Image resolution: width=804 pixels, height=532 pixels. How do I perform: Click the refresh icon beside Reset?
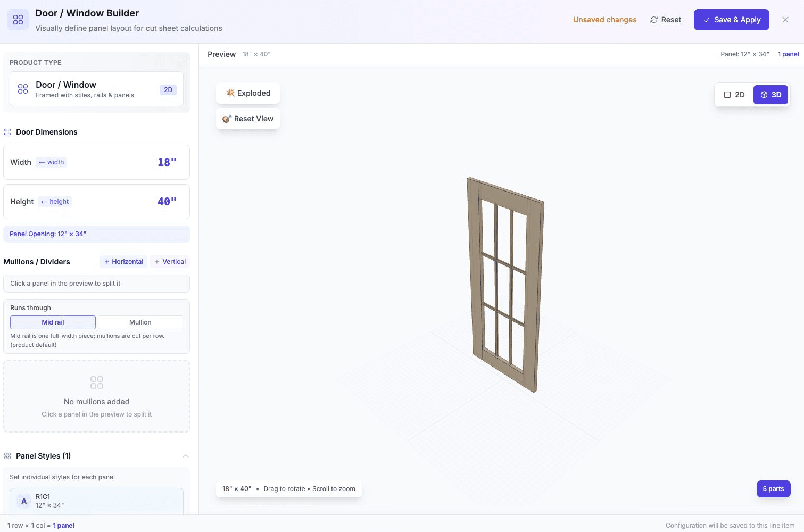[654, 20]
